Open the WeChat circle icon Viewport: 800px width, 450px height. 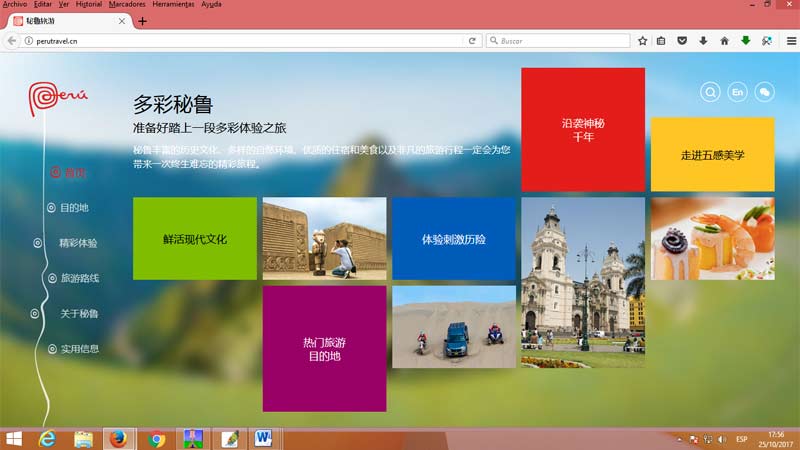point(764,92)
